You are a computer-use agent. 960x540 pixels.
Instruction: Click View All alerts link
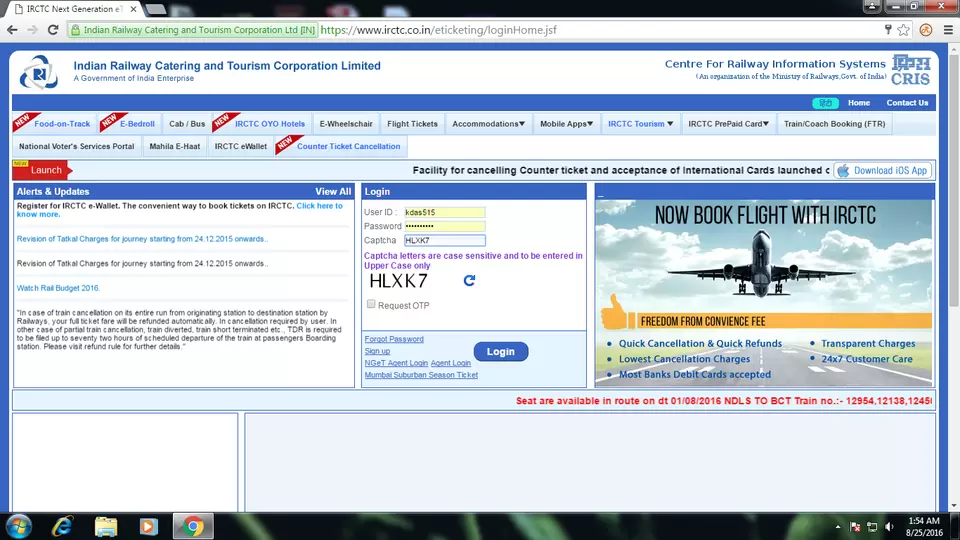[x=333, y=192]
